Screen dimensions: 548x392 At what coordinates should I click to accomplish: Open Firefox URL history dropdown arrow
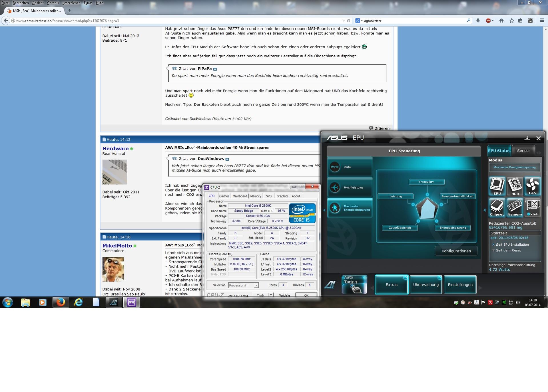(x=343, y=21)
